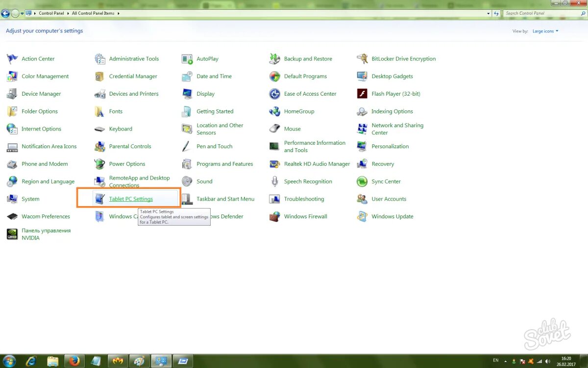Click the Windows Update icon
Viewport: 588px width, 368px height.
(x=362, y=216)
